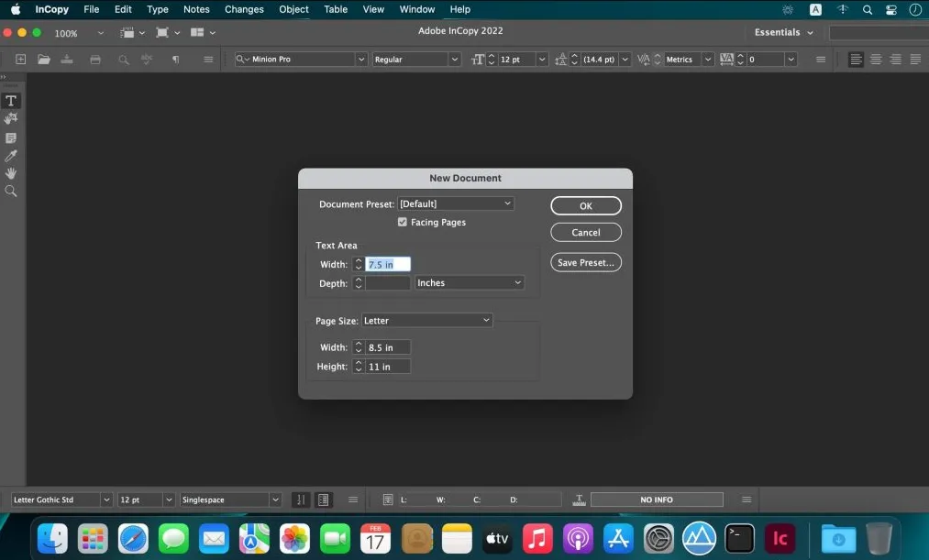Click the Page Height stepper arrows
929x560 pixels.
pyautogui.click(x=358, y=367)
